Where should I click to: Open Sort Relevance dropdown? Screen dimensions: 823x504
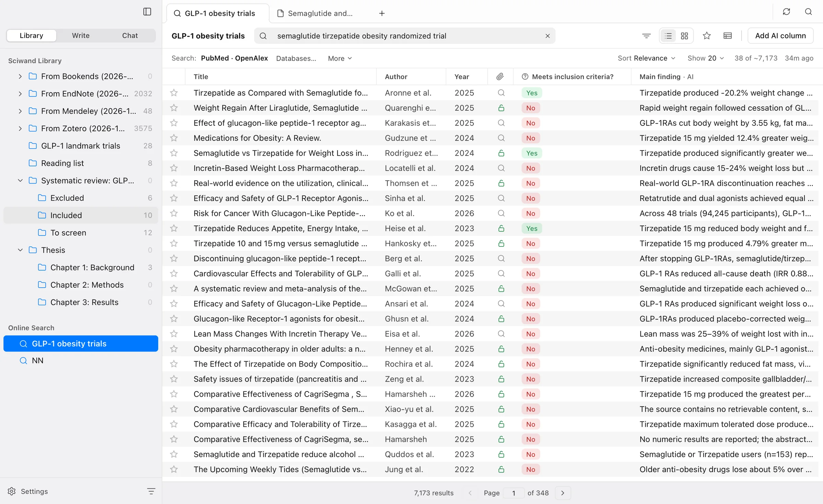(646, 58)
